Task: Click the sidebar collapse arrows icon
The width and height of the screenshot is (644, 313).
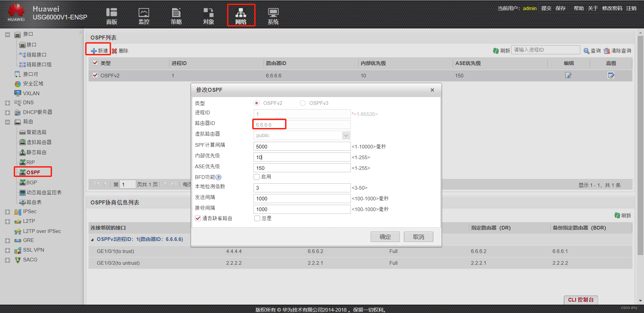Action: point(81,33)
